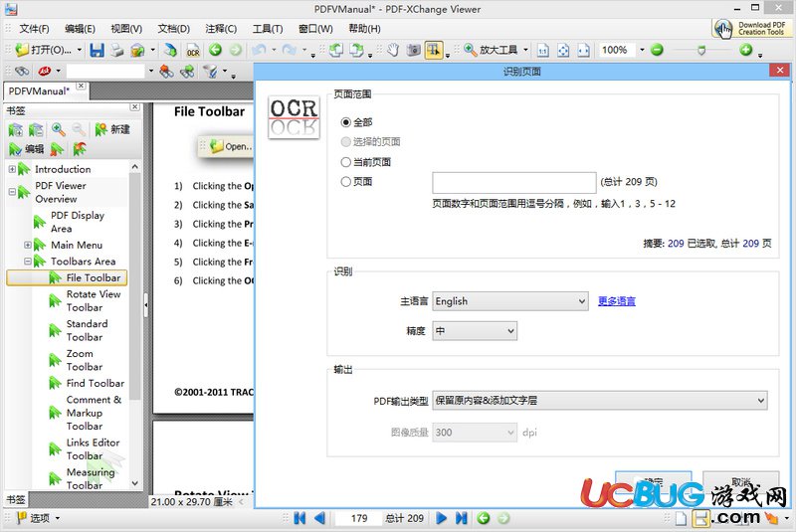Set actual size 1:1 view
Viewport: 796px width, 532px height.
pos(542,50)
